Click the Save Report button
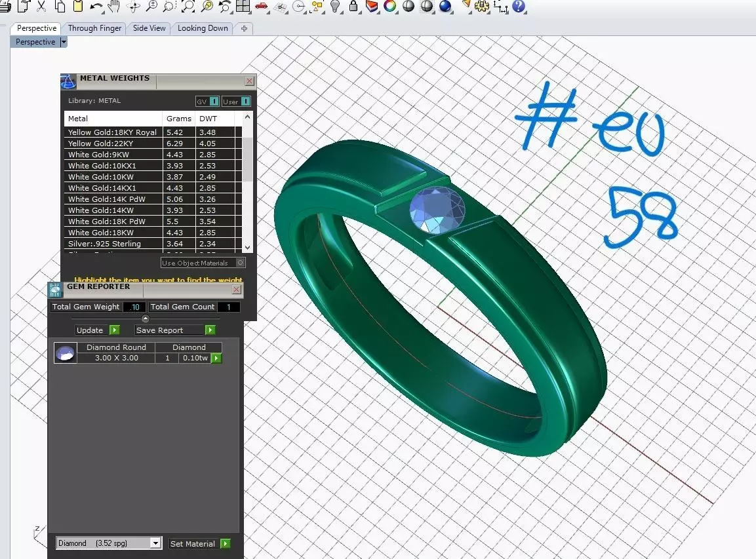 (x=175, y=330)
